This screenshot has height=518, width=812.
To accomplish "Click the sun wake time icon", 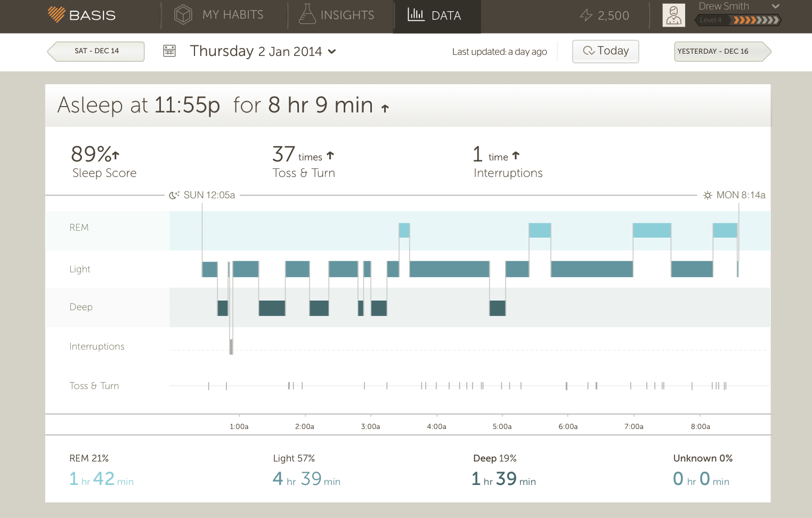I will pos(708,195).
